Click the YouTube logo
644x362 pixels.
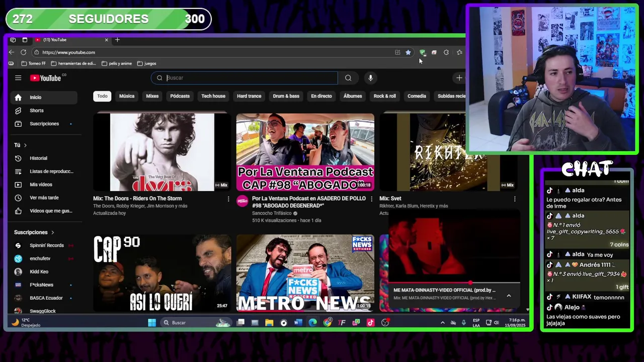pos(46,78)
